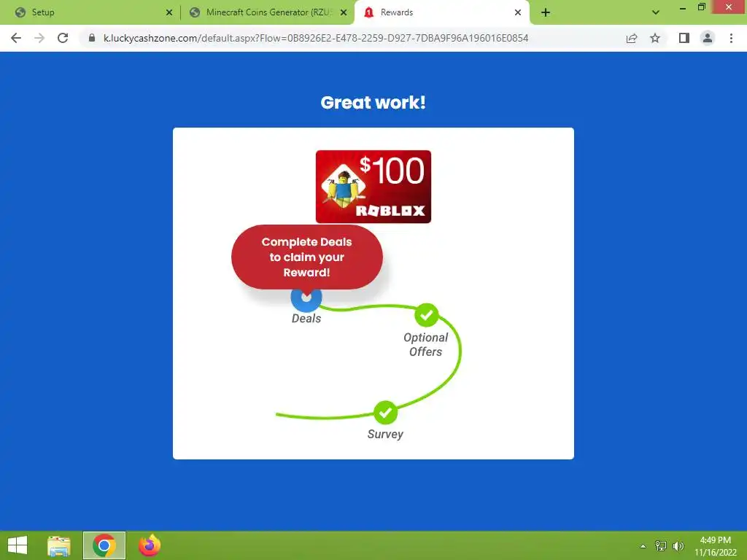Image resolution: width=747 pixels, height=560 pixels.
Task: Close the Setup tab
Action: (169, 12)
